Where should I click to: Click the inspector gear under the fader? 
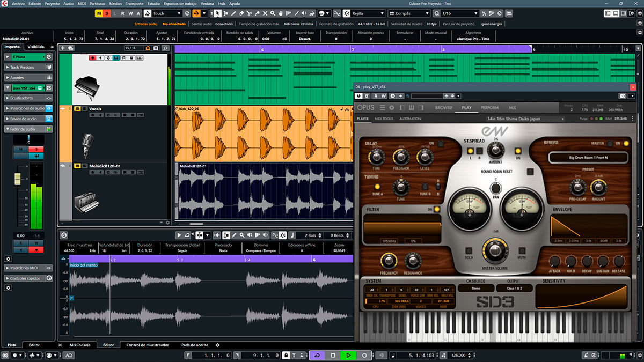(x=8, y=258)
